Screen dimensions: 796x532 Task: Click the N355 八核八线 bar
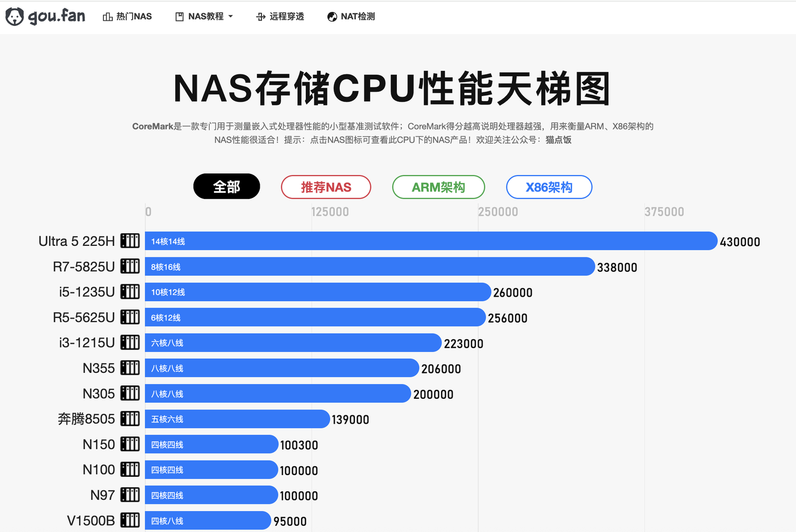tap(282, 368)
